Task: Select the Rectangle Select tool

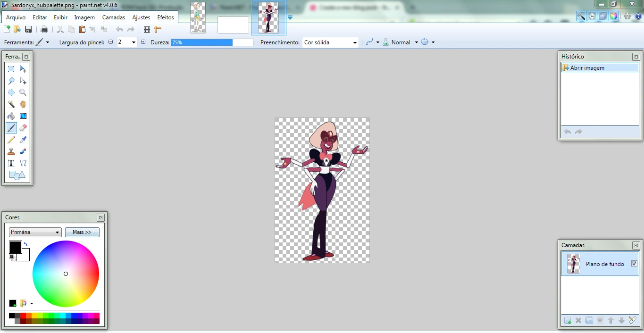Action: click(11, 69)
